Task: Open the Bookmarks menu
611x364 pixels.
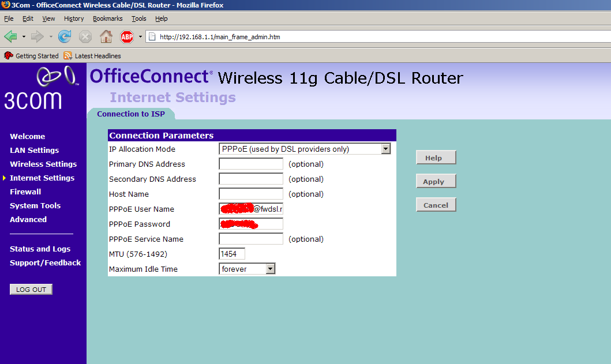Action: tap(107, 18)
